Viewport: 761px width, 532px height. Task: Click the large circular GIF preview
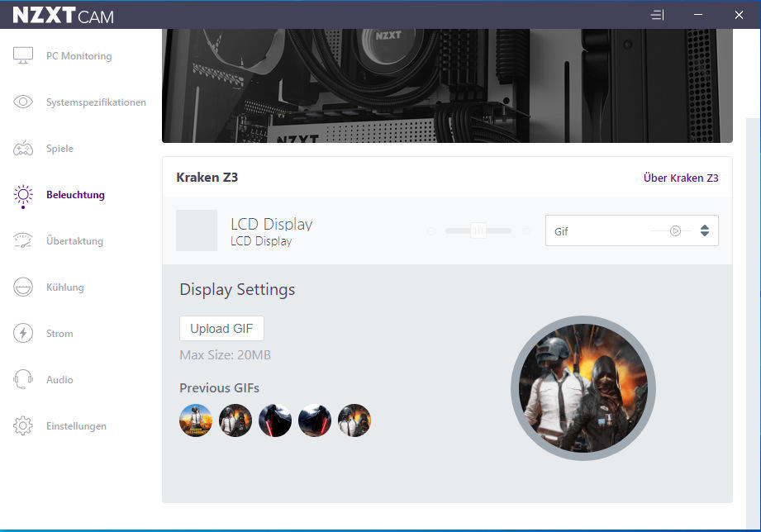(x=583, y=388)
